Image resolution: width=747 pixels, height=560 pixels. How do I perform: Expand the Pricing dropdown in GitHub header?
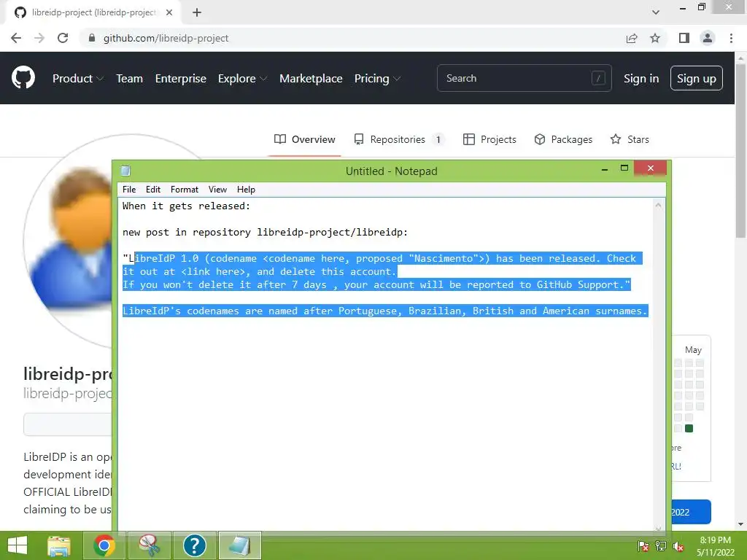pos(377,78)
